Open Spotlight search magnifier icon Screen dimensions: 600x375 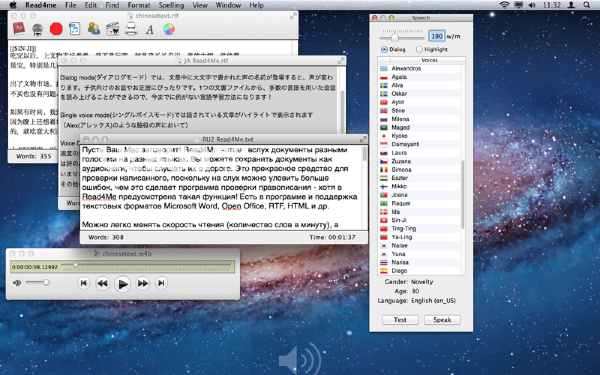click(586, 5)
